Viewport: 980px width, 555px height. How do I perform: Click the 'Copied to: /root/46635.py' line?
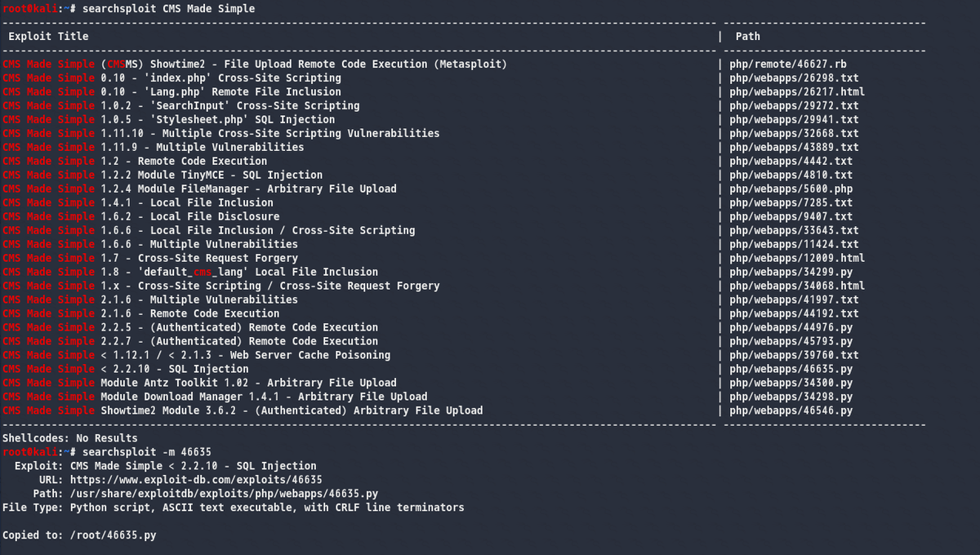tap(79, 535)
